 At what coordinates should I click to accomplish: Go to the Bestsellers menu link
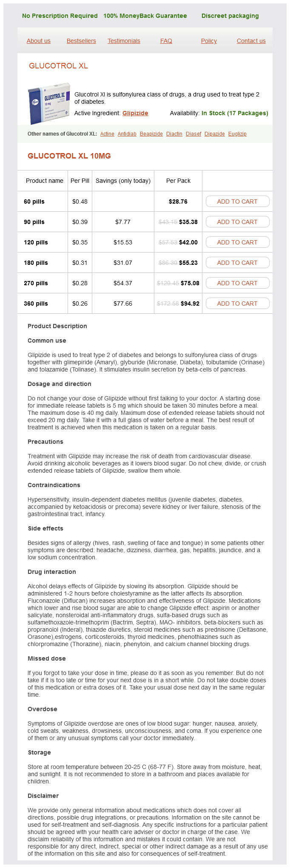81,41
